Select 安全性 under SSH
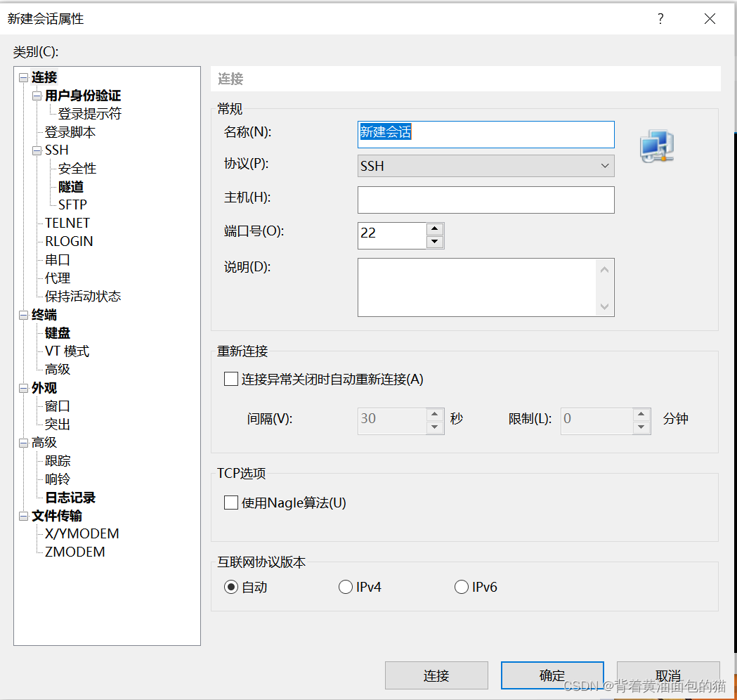The image size is (737, 700). click(77, 168)
